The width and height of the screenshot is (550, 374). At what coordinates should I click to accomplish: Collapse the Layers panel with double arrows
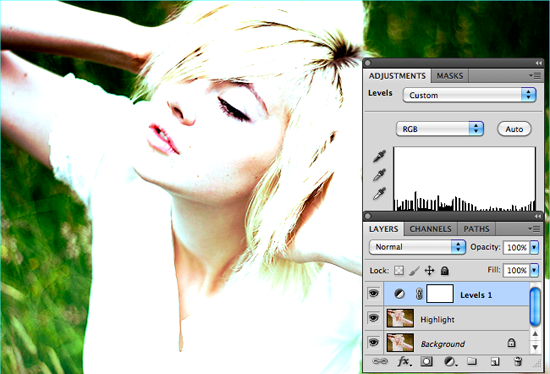point(538,216)
